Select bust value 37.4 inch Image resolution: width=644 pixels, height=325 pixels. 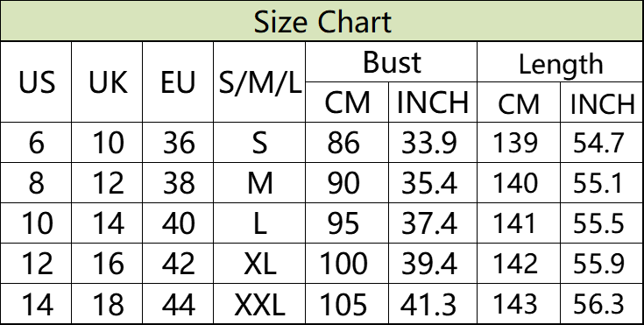pos(433,223)
